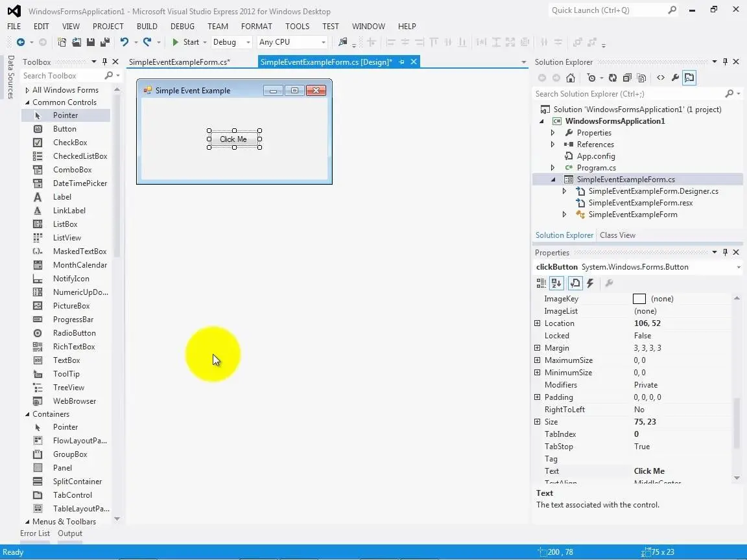
Task: Click the Redo arrow icon
Action: point(147,42)
